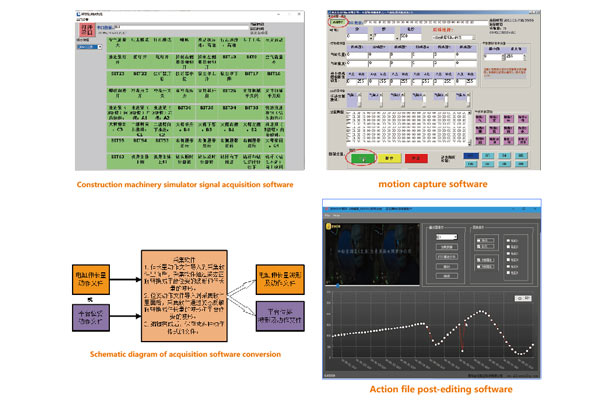This screenshot has width=600, height=400.
Task: Open the white combo box in post-editing left panel
Action: pos(447,237)
